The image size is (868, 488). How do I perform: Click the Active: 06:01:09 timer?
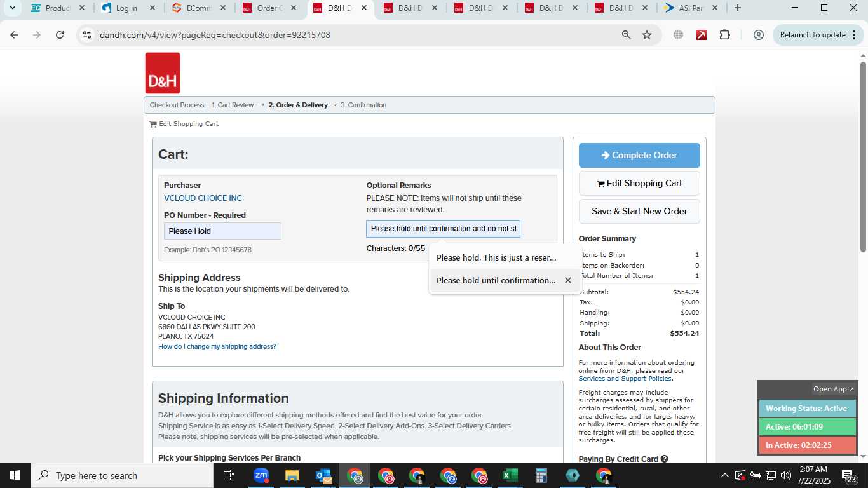pyautogui.click(x=807, y=427)
